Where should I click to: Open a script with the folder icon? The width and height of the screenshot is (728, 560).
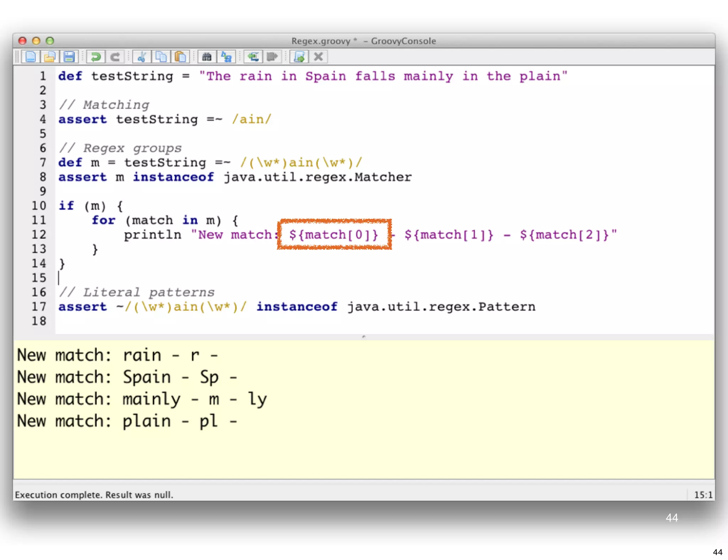pos(50,57)
